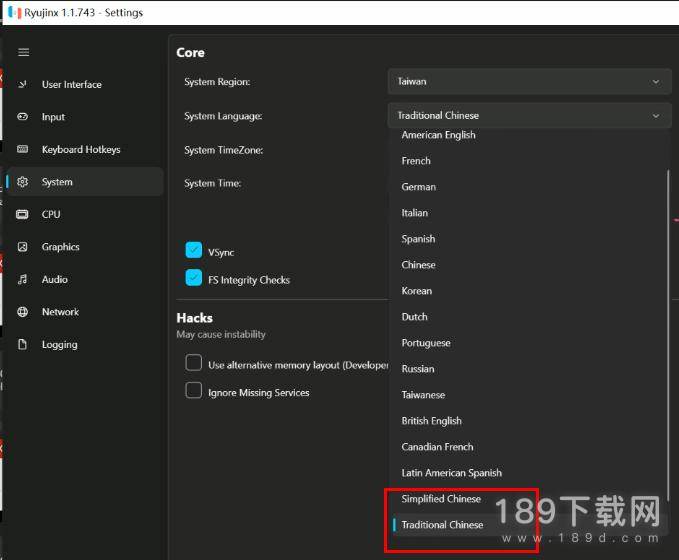Click the Core section heading
The height and width of the screenshot is (560, 679).
(x=191, y=53)
